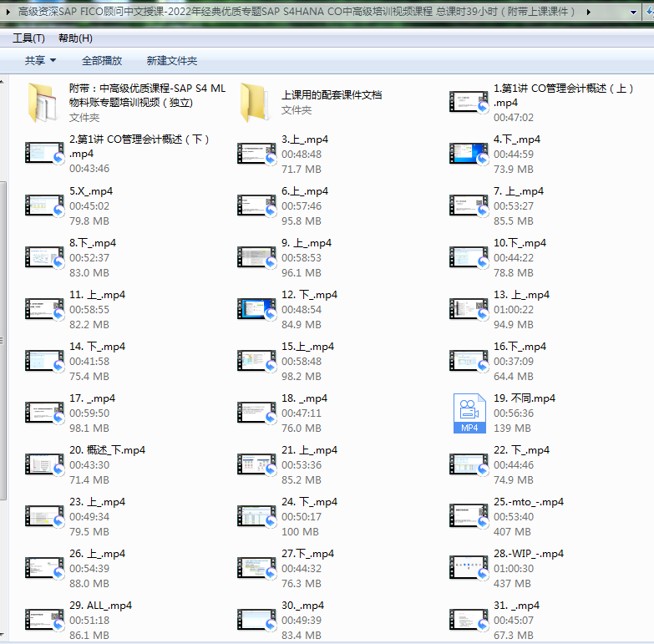The width and height of the screenshot is (654, 644).
Task: Click the 28.-WIP_-.mp4 video icon
Action: [468, 569]
